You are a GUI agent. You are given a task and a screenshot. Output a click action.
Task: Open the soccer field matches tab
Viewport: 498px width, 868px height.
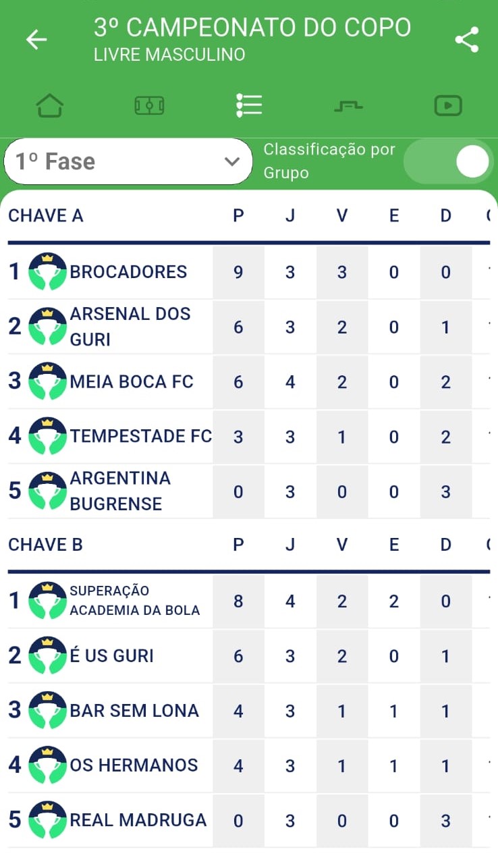coord(149,106)
